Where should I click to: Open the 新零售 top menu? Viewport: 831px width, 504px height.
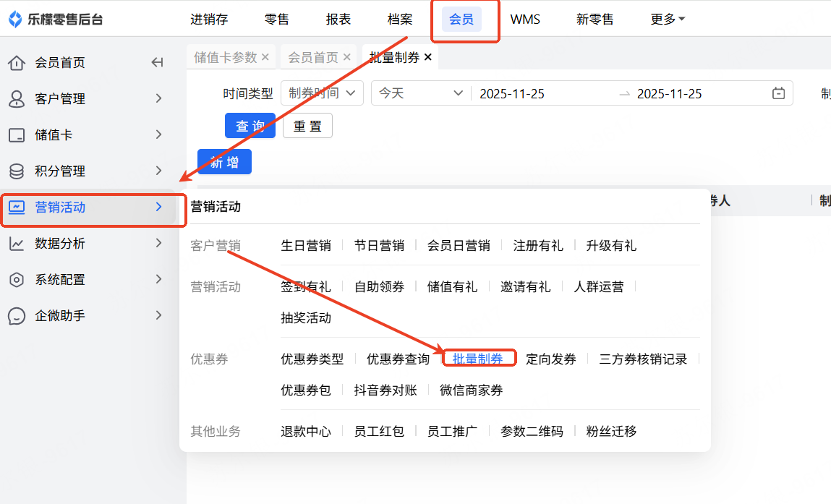click(x=595, y=19)
